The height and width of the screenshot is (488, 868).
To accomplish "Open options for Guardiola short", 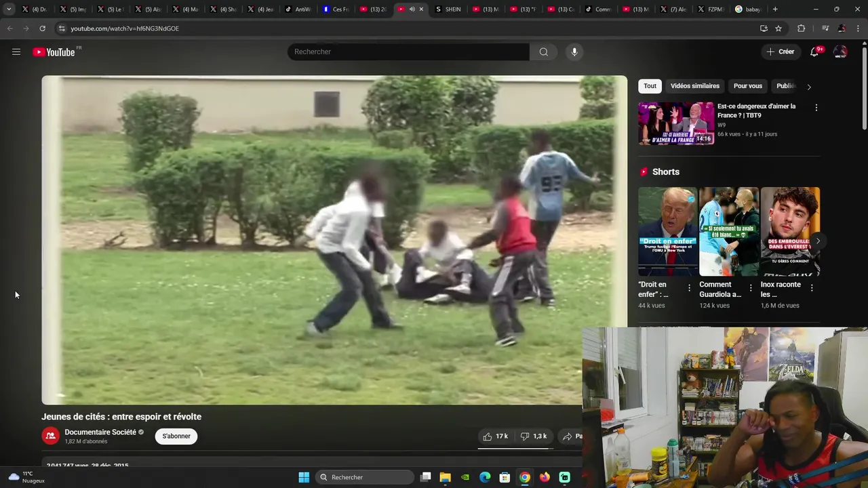I will (750, 288).
